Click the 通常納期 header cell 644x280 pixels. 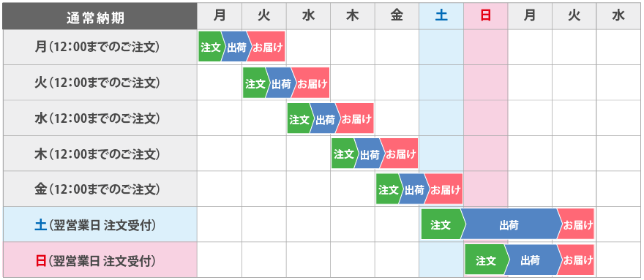coord(100,16)
